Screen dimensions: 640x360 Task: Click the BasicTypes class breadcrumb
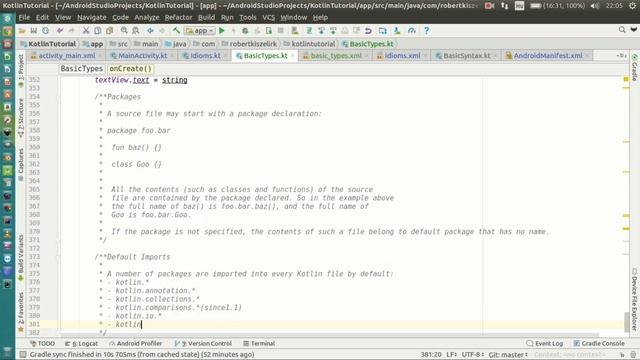pos(82,69)
